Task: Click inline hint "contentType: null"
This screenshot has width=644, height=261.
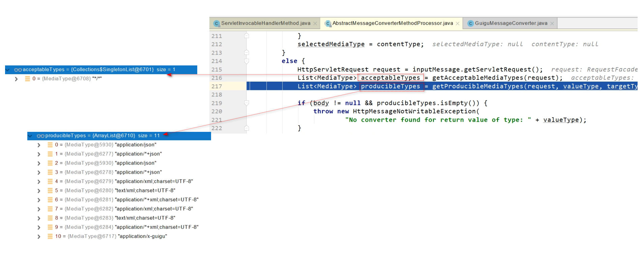Action: (x=565, y=44)
